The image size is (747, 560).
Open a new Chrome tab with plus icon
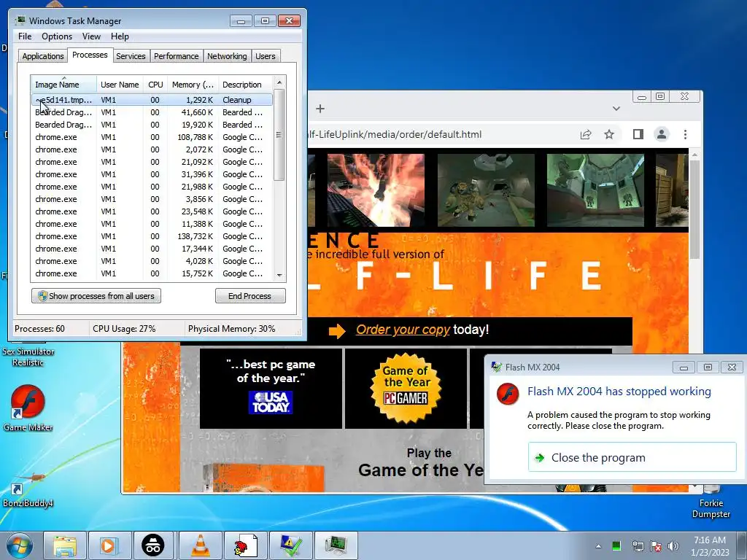[x=320, y=109]
